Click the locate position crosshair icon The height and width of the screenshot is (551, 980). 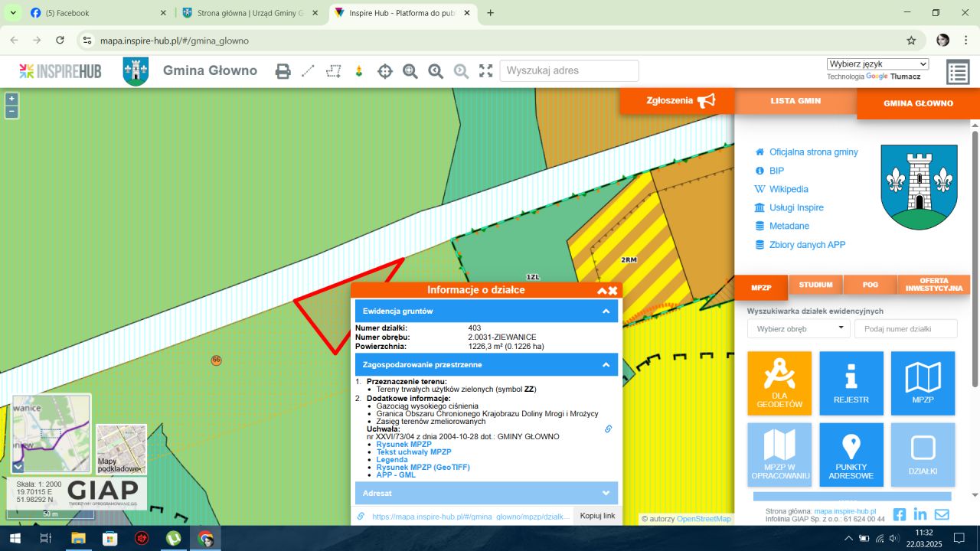click(384, 71)
